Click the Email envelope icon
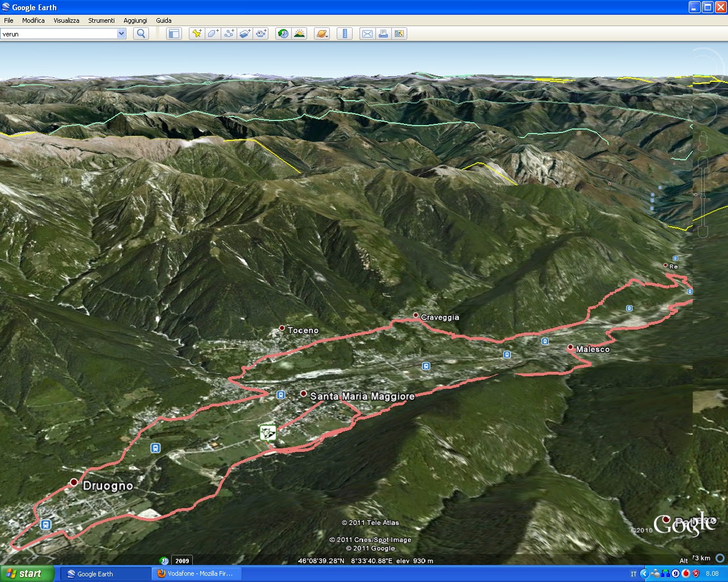The height and width of the screenshot is (582, 728). tap(367, 34)
